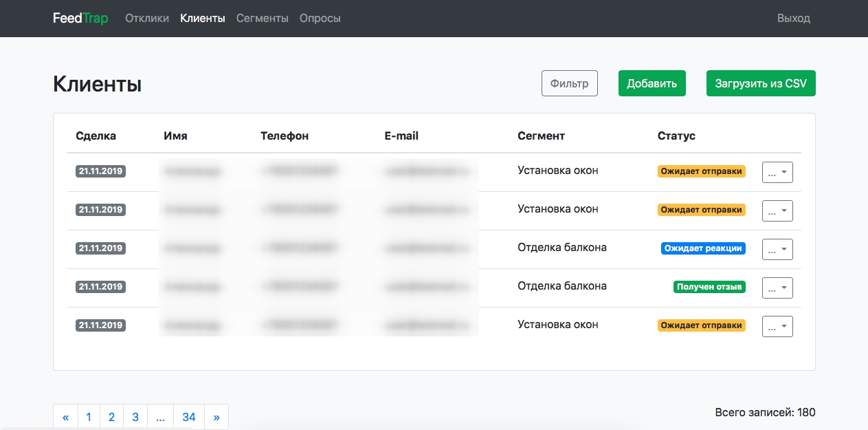The height and width of the screenshot is (430, 868).
Task: Open the Отклики menu item
Action: click(x=147, y=19)
